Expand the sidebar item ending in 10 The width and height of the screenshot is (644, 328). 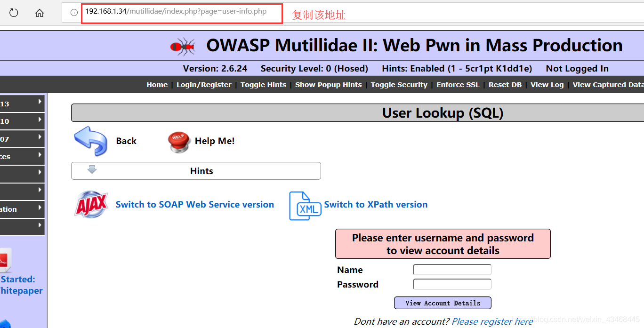pos(22,121)
